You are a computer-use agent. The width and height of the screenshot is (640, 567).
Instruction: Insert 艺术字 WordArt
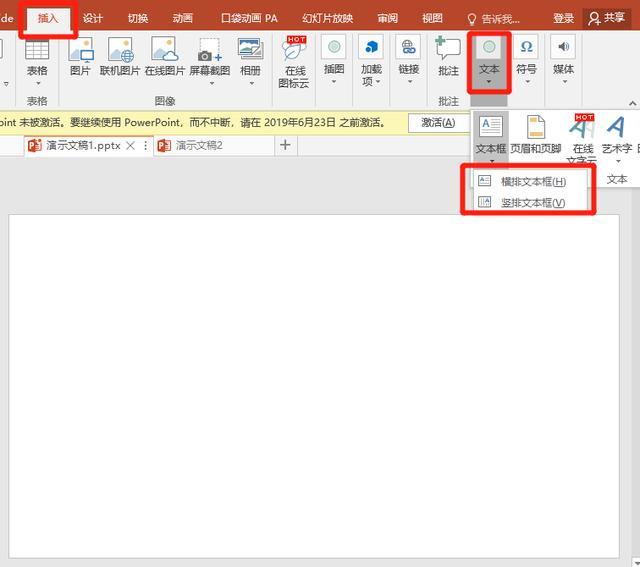[x=616, y=127]
